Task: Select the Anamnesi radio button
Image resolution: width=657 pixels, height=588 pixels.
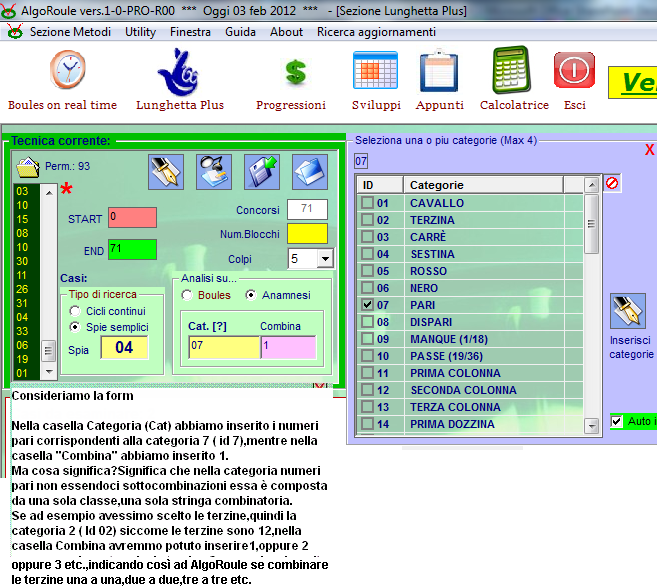Action: pyautogui.click(x=251, y=295)
